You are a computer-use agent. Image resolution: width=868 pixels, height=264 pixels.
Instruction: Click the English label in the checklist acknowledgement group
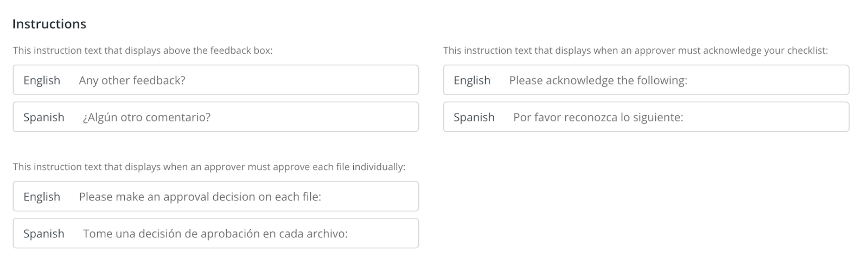(x=472, y=80)
